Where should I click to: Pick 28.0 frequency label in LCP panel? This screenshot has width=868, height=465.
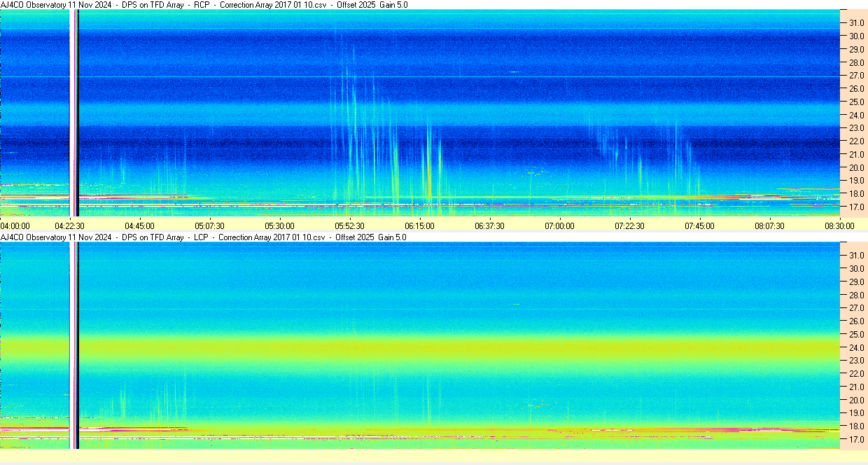point(857,295)
